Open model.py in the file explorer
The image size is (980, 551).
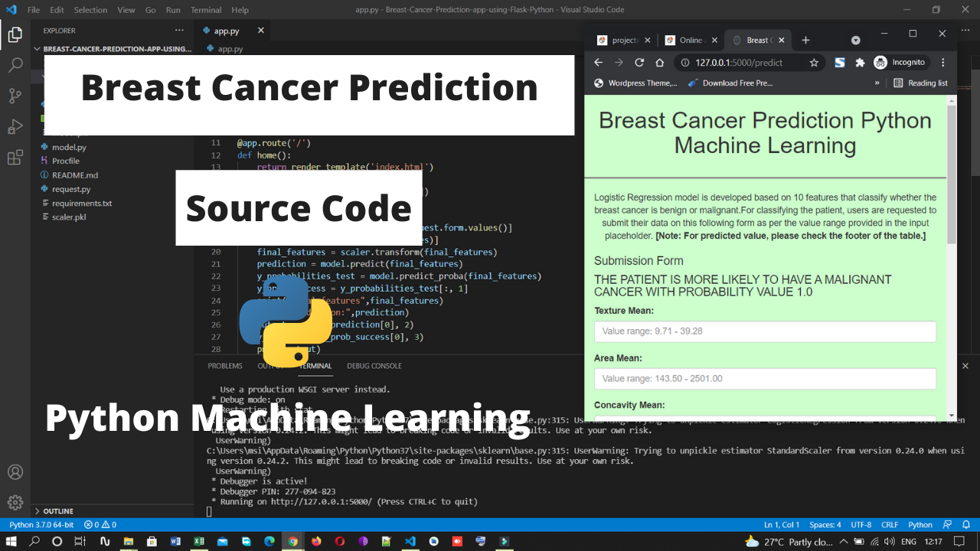pos(69,147)
